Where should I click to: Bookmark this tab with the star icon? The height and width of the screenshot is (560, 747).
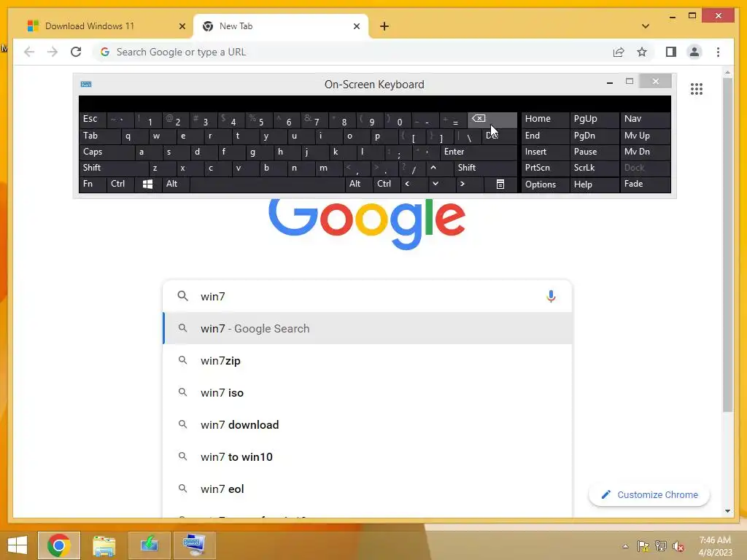click(642, 52)
